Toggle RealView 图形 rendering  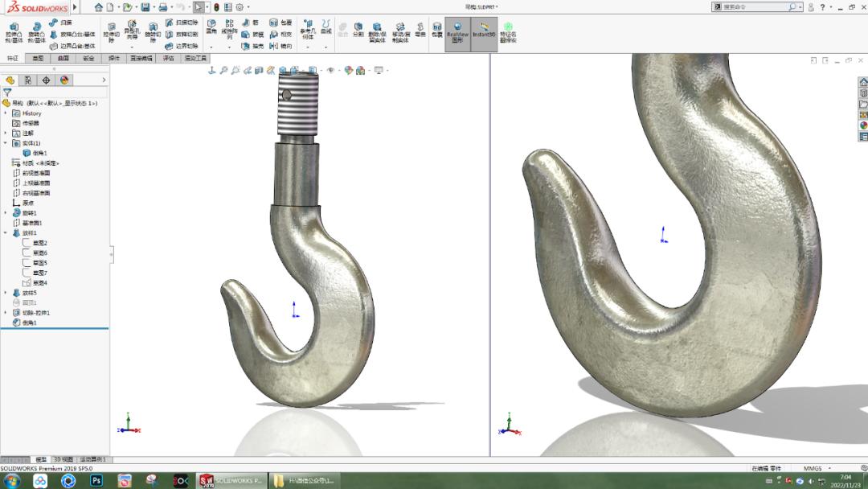tap(458, 32)
